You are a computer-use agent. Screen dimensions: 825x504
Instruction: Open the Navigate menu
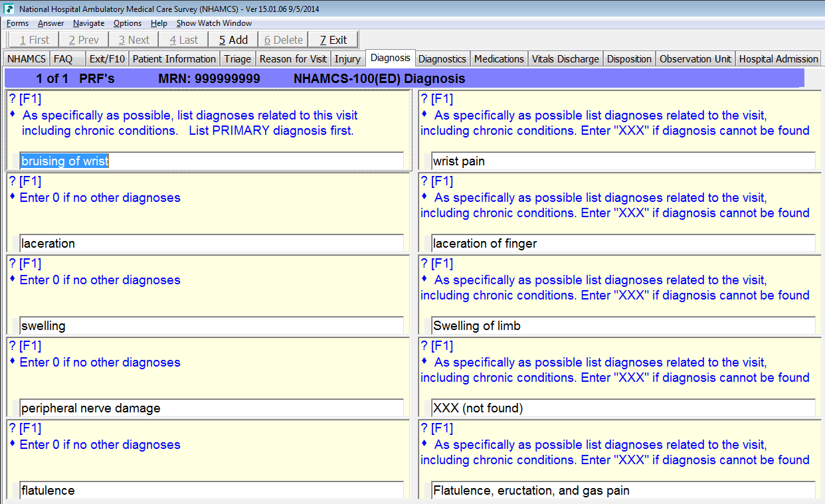(88, 23)
